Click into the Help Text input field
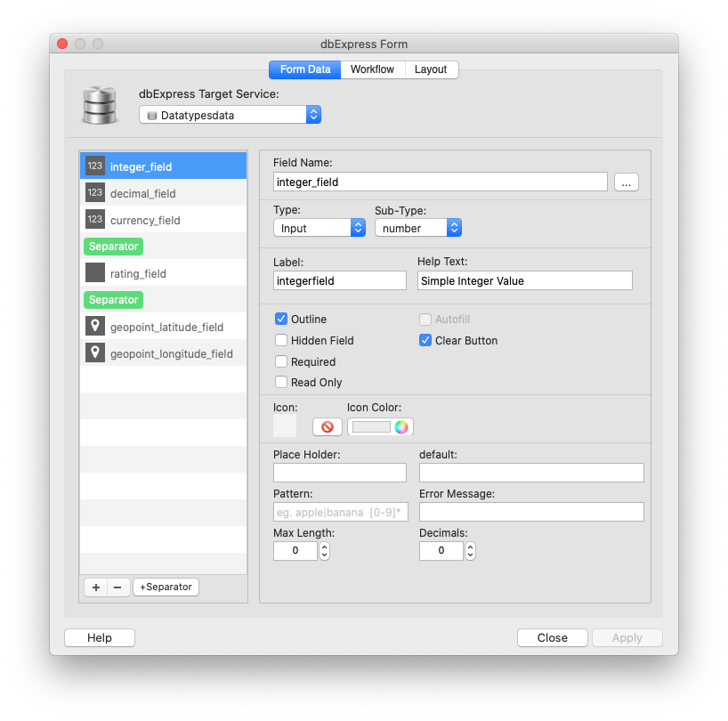This screenshot has height=721, width=728. click(x=524, y=281)
